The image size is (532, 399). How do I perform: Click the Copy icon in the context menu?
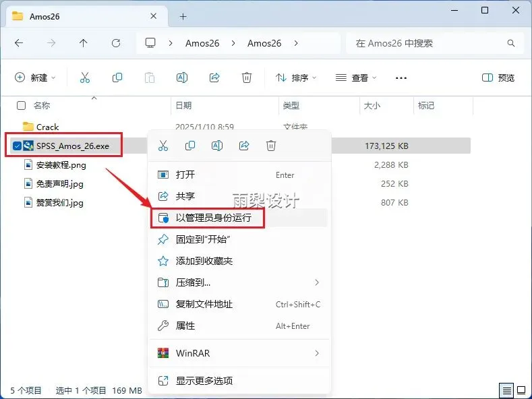(x=190, y=146)
